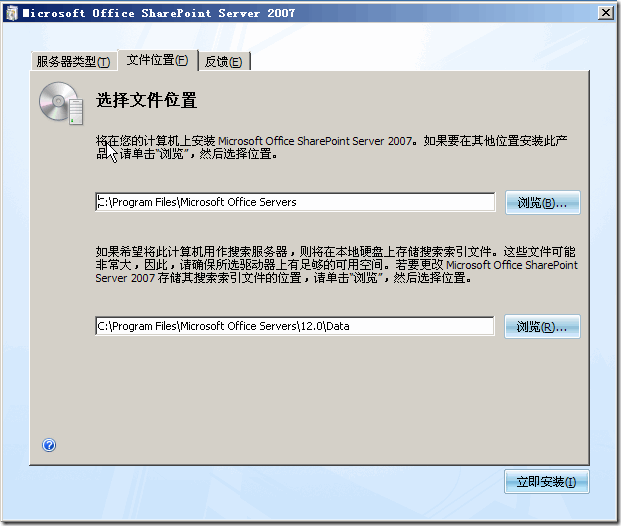Click the heading 选择文件位置

pyautogui.click(x=147, y=100)
